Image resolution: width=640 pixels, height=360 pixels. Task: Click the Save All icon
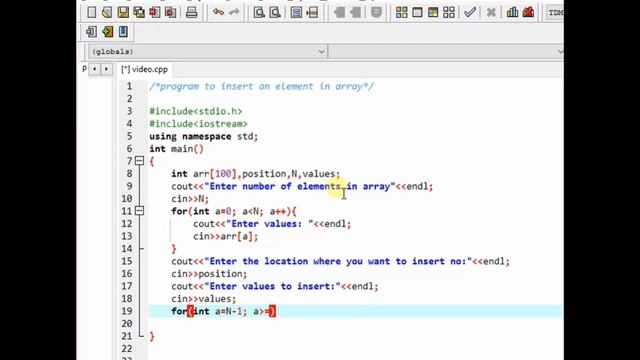[x=139, y=12]
